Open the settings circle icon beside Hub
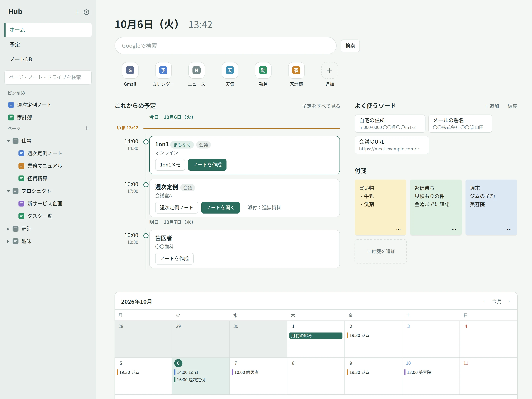 click(x=86, y=12)
